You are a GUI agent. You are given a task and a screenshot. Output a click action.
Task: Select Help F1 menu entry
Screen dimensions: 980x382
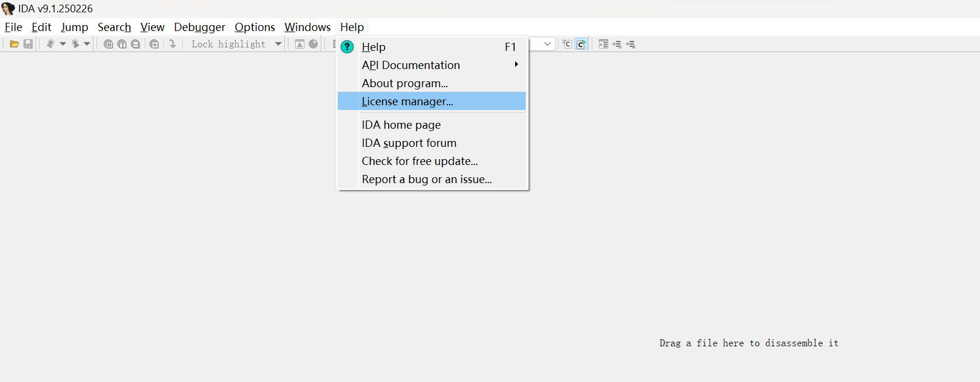click(x=432, y=47)
